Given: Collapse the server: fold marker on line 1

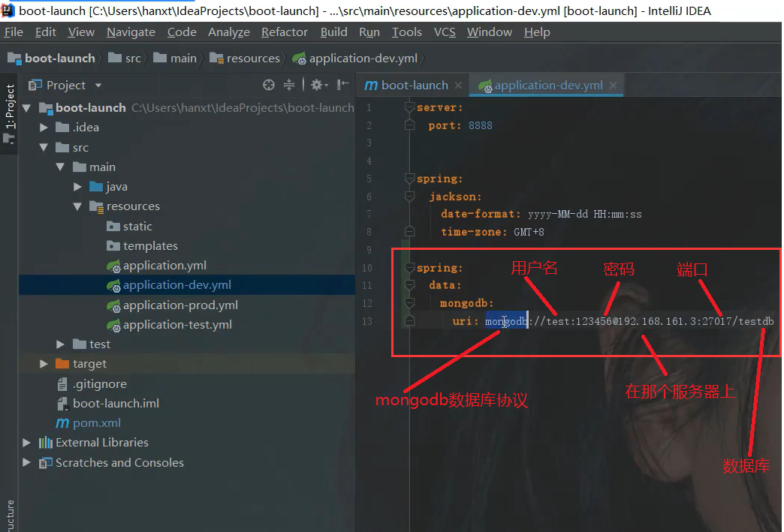Looking at the screenshot, I should click(x=409, y=107).
